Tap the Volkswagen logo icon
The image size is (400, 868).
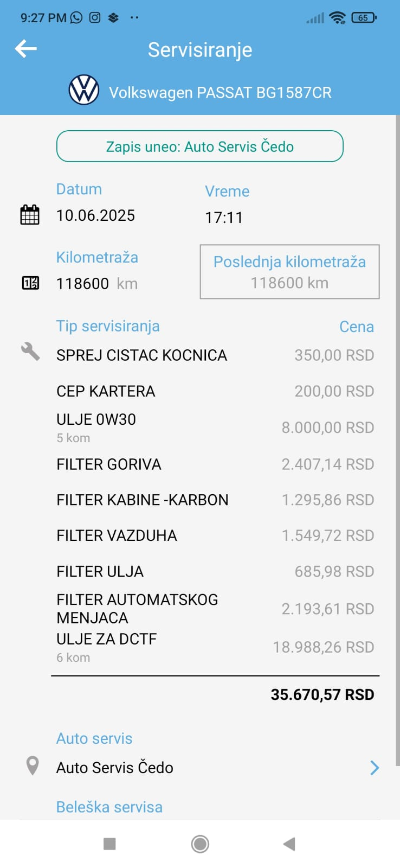(84, 90)
